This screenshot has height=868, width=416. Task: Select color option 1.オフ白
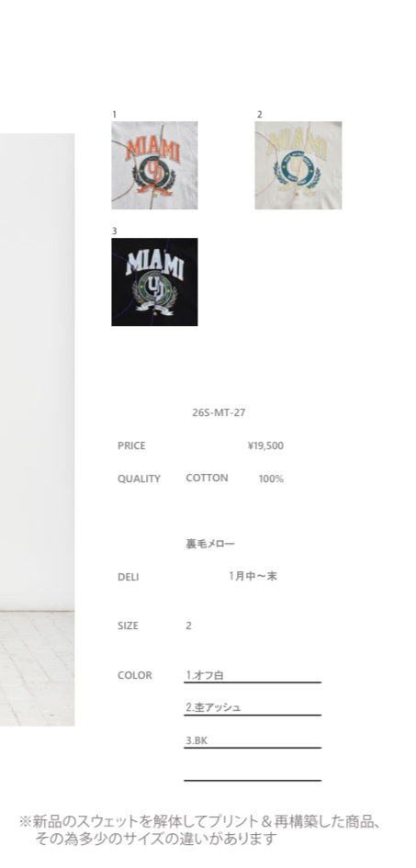253,675
